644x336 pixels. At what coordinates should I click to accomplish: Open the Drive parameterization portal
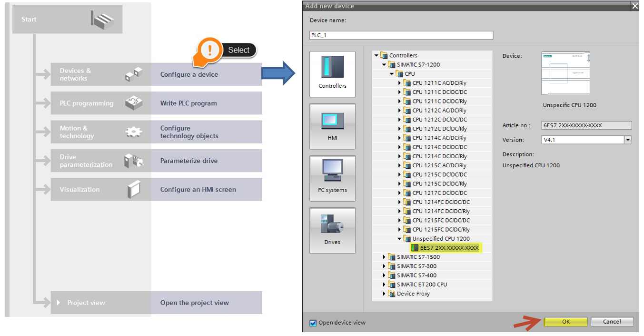[x=101, y=161]
